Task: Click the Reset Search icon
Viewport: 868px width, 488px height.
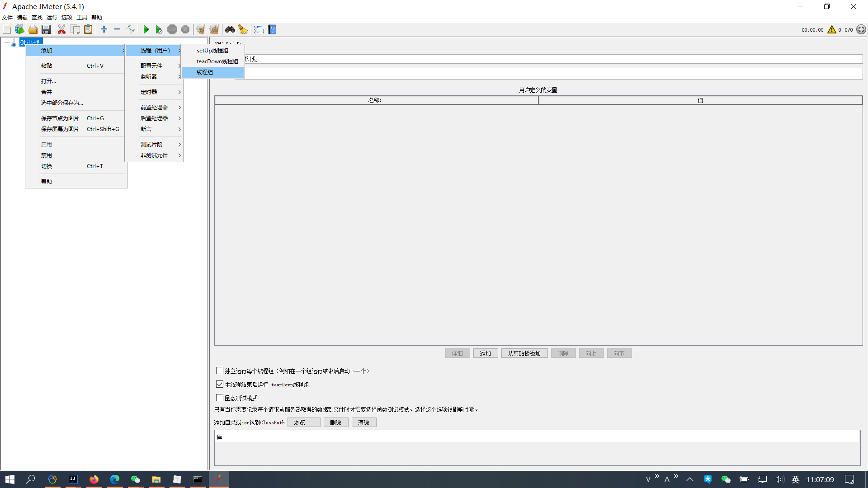Action: pos(243,29)
